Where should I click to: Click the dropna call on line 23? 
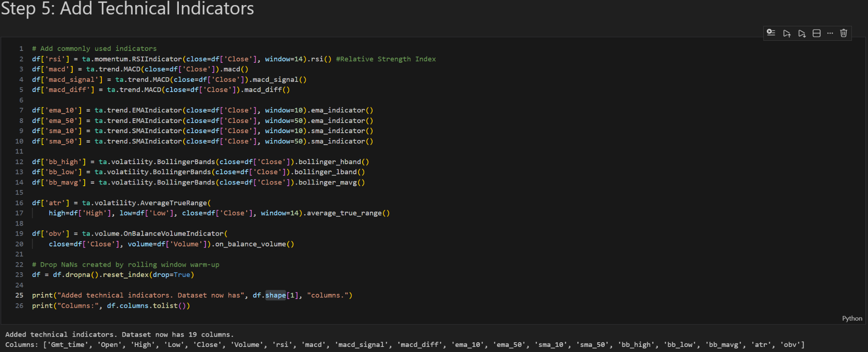pos(78,275)
